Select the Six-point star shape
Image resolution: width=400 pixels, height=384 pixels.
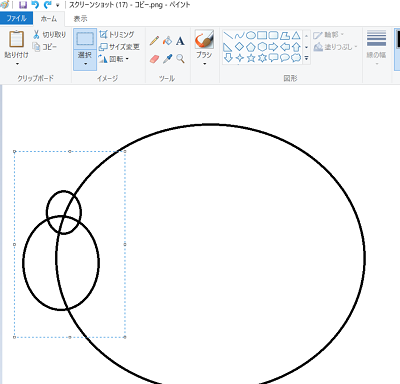tap(262, 58)
